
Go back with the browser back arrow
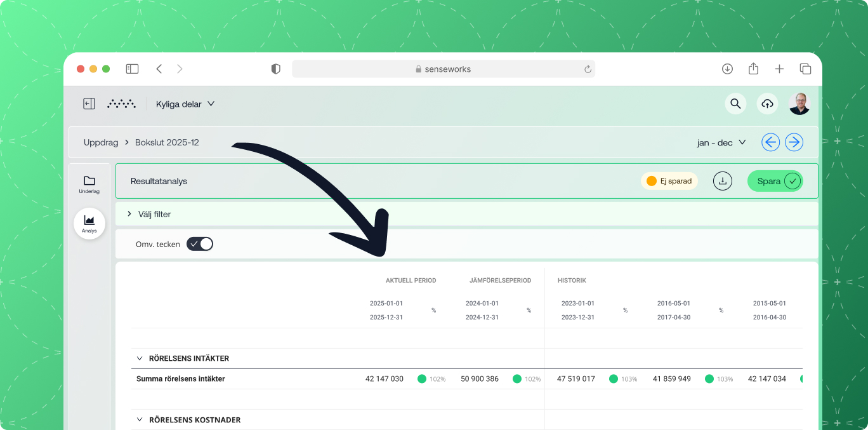pos(159,69)
